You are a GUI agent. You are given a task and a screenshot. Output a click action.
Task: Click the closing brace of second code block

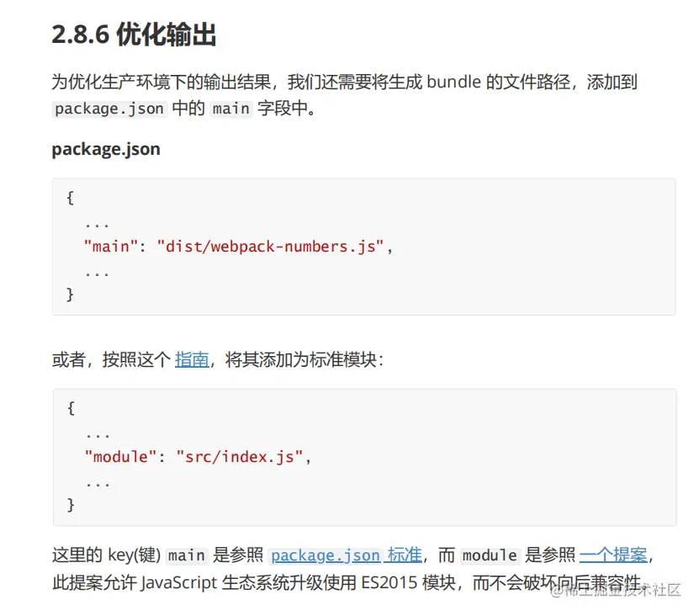[x=71, y=505]
